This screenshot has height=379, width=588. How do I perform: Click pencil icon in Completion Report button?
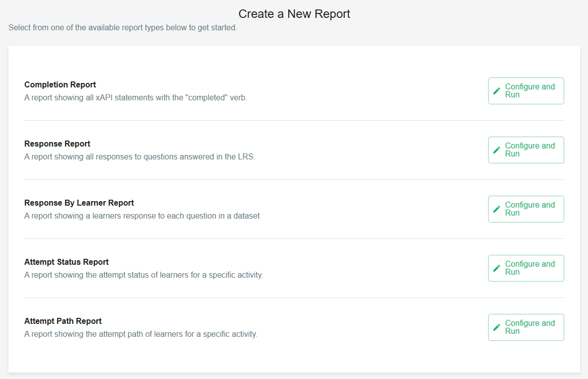point(497,91)
